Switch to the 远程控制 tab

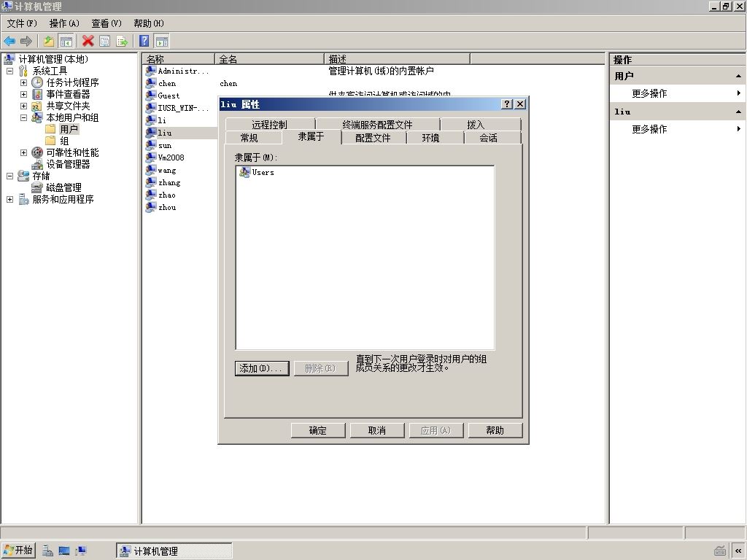pos(270,125)
